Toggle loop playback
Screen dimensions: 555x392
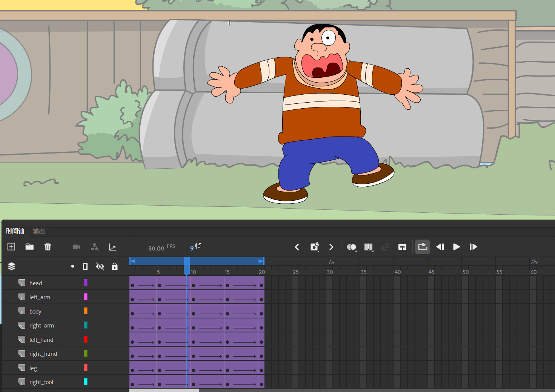423,247
